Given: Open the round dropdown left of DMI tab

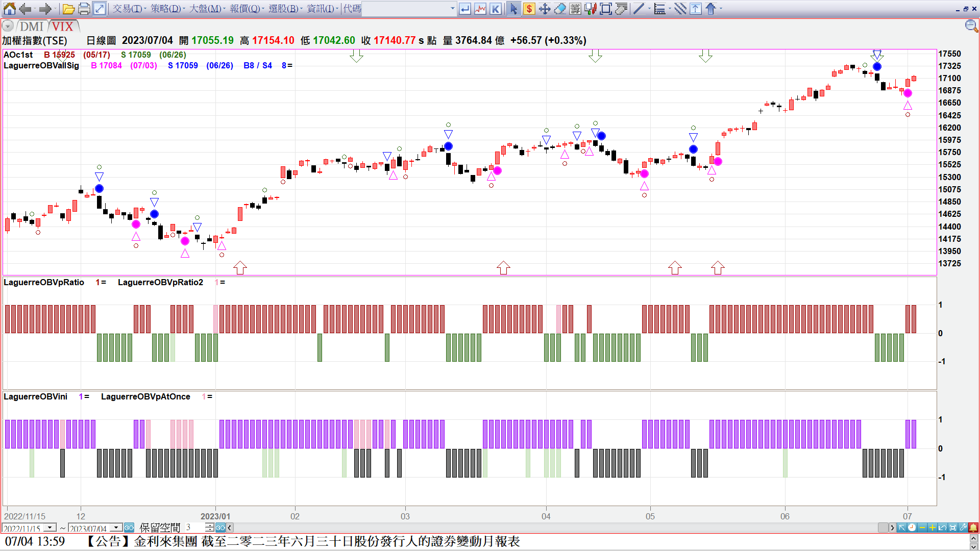Looking at the screenshot, I should coord(8,26).
